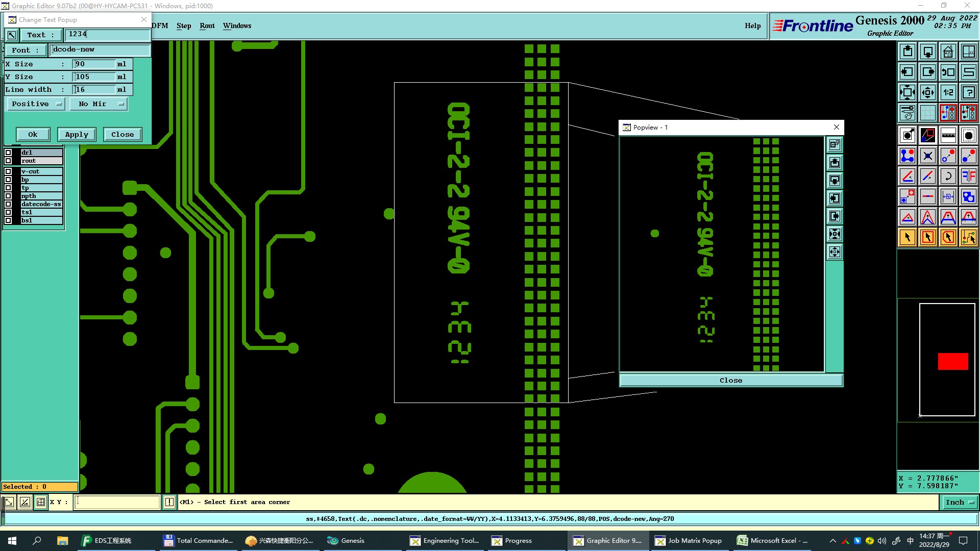Close the Popview window with Close

tap(730, 381)
